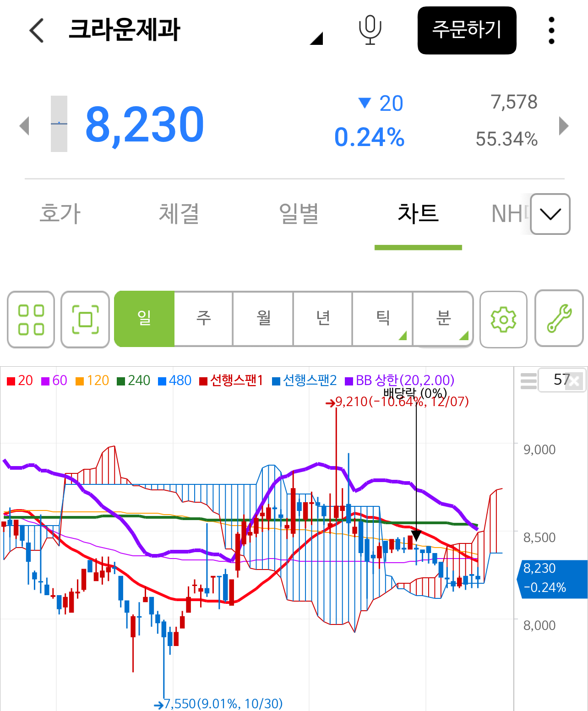Tap the 9,210 high price annotation
The width and height of the screenshot is (588, 711).
click(397, 402)
